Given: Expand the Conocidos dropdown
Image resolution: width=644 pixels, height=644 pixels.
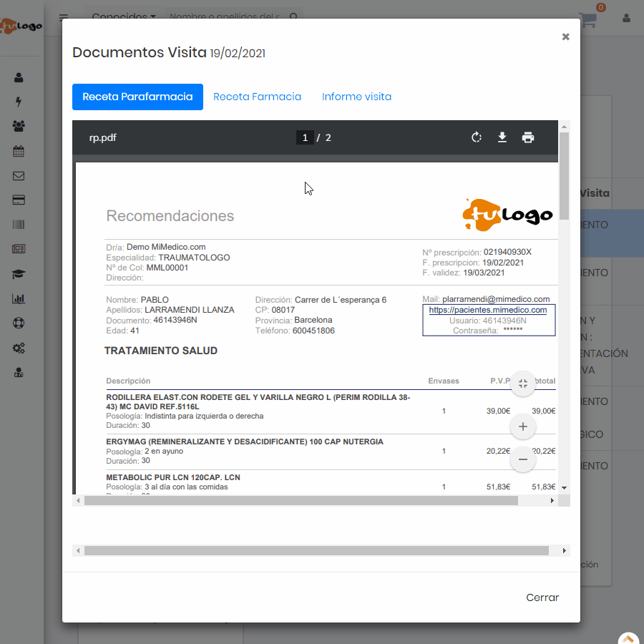Looking at the screenshot, I should pyautogui.click(x=124, y=16).
